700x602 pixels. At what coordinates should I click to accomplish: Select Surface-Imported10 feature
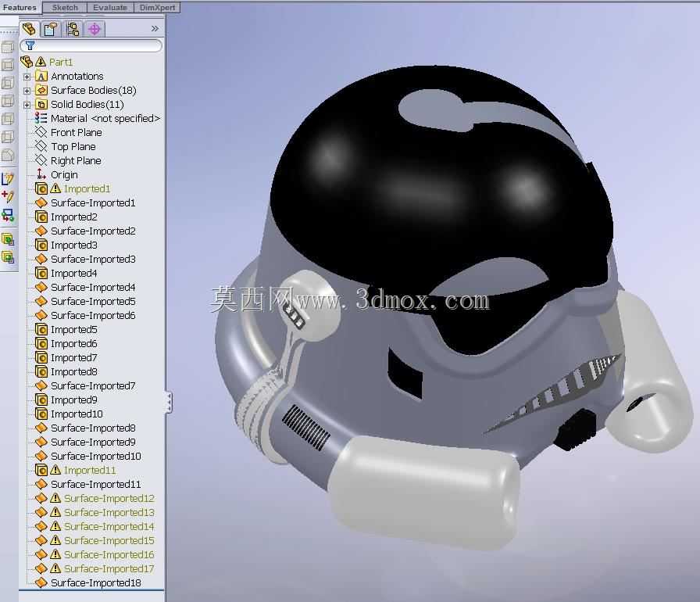coord(96,456)
